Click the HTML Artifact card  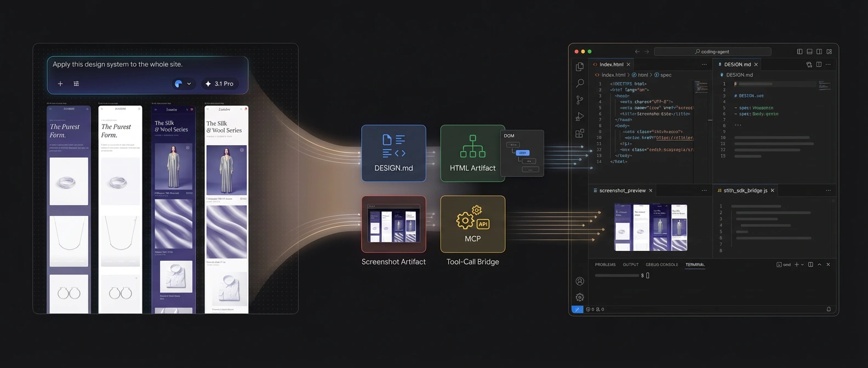[472, 153]
